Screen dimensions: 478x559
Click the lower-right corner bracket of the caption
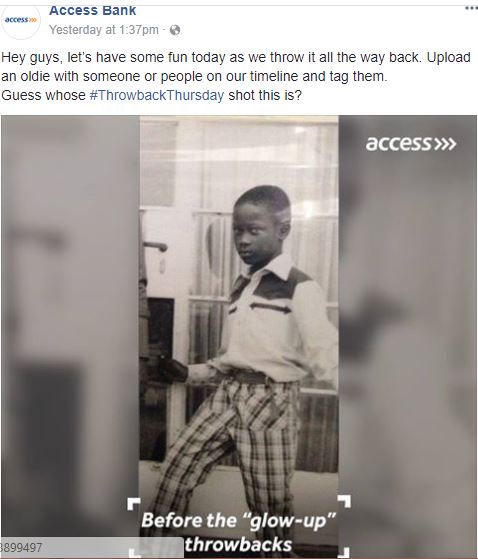point(343,552)
